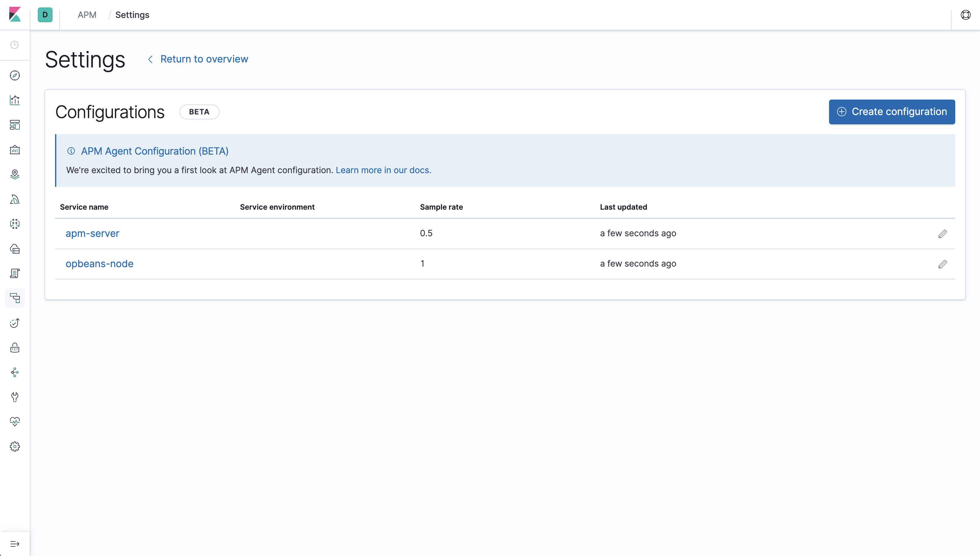Open the Visualize app from sidebar

[x=15, y=100]
